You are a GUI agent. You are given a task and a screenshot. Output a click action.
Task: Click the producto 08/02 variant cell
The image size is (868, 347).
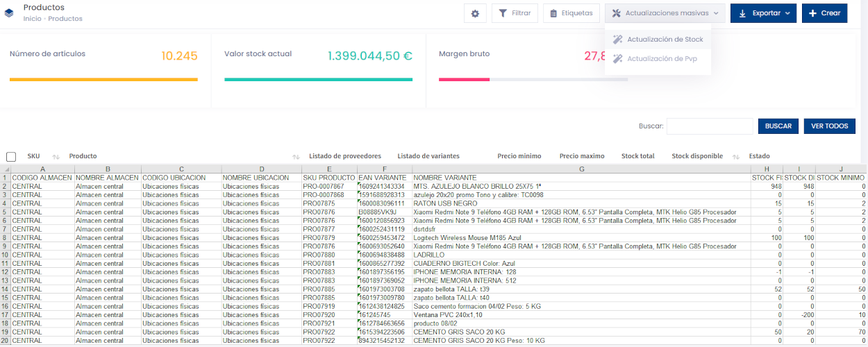[581, 323]
